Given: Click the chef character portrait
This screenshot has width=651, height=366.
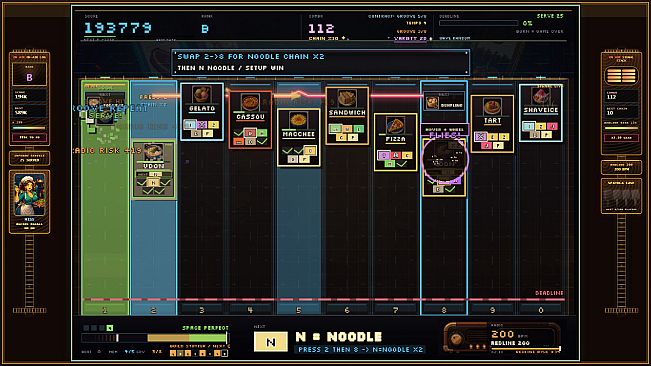Looking at the screenshot, I should coord(29,195).
